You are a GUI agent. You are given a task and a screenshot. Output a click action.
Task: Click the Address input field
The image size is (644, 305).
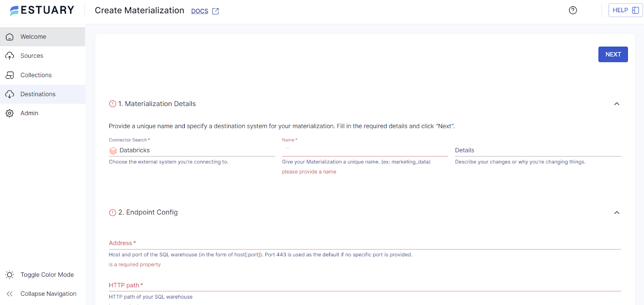tap(365, 243)
